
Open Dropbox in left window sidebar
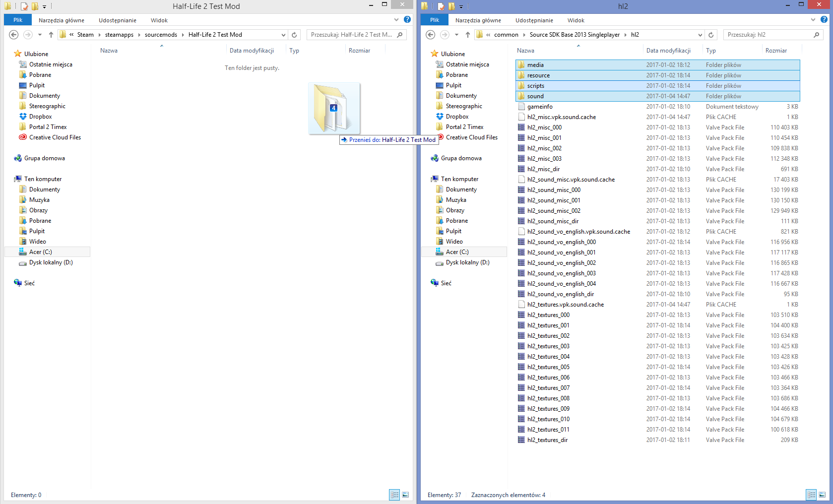point(40,117)
